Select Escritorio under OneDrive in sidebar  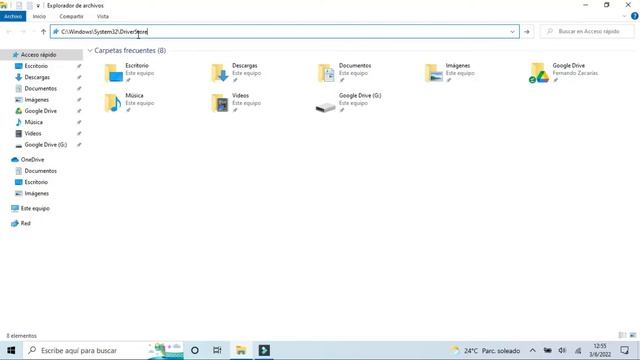[36, 182]
